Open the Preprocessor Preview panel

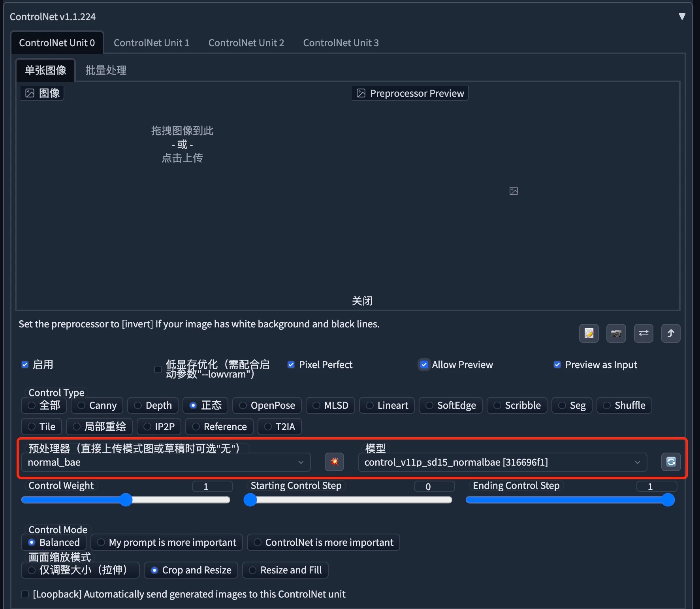pos(410,93)
